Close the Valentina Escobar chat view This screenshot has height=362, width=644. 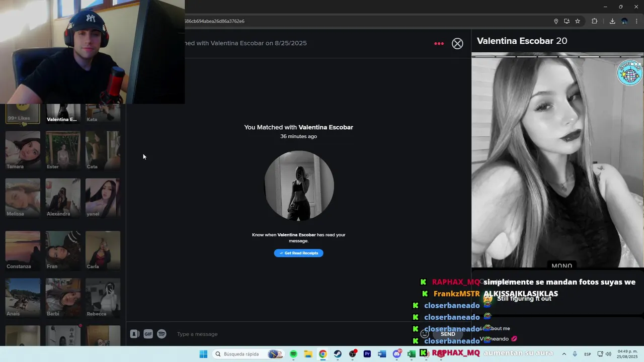pos(457,44)
